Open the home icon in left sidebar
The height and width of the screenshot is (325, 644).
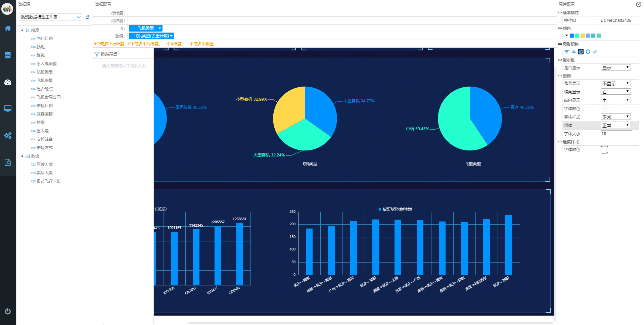(x=8, y=28)
